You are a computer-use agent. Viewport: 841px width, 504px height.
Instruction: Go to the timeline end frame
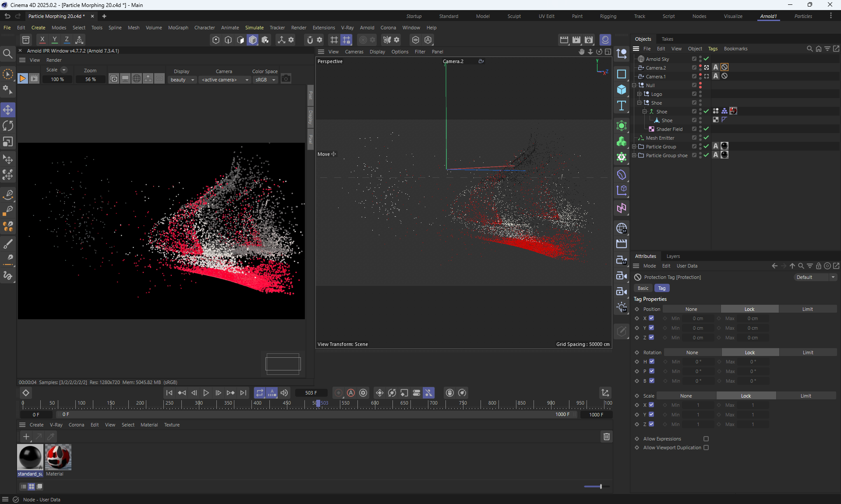[x=243, y=393]
